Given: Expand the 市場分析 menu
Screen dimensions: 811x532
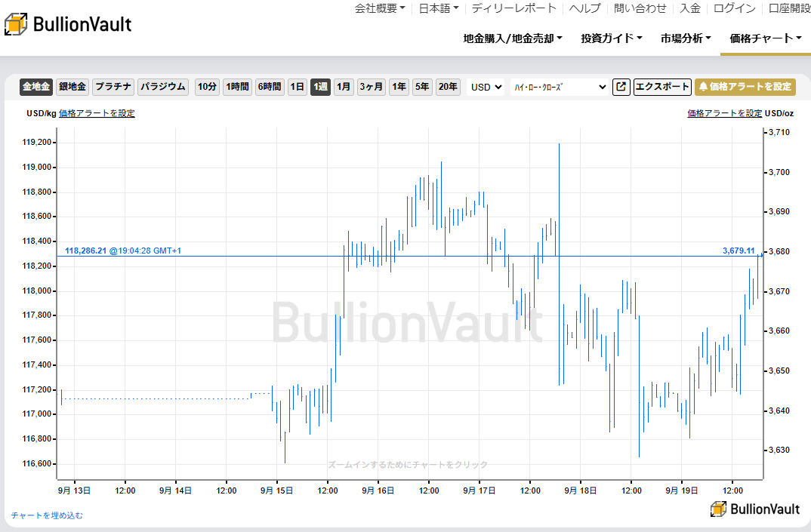Looking at the screenshot, I should (686, 38).
